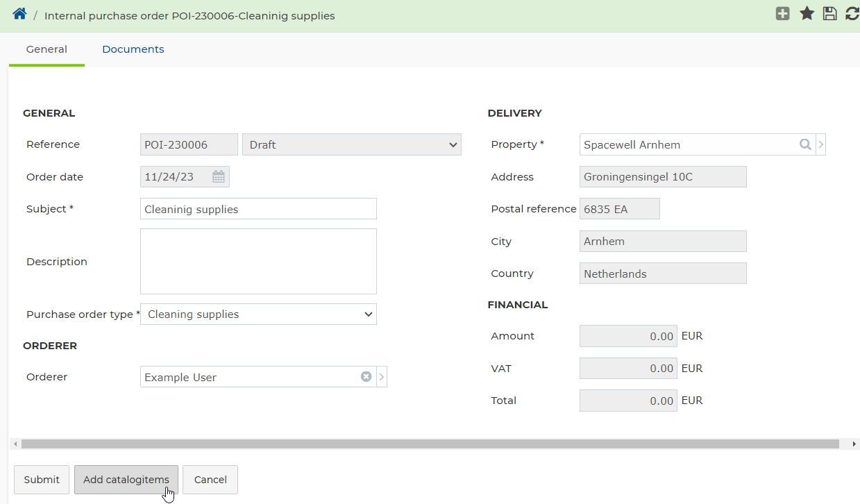860x504 pixels.
Task: Open Orderer details arrow
Action: point(382,377)
